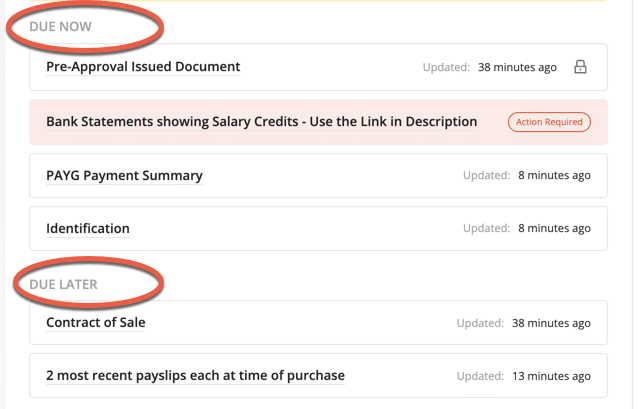Open 2 most recent payslips item

pyautogui.click(x=195, y=376)
